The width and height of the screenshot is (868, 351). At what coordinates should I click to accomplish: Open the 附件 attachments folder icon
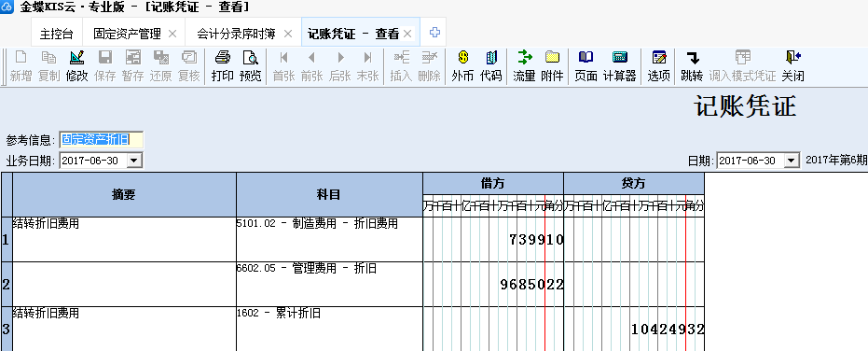click(552, 66)
